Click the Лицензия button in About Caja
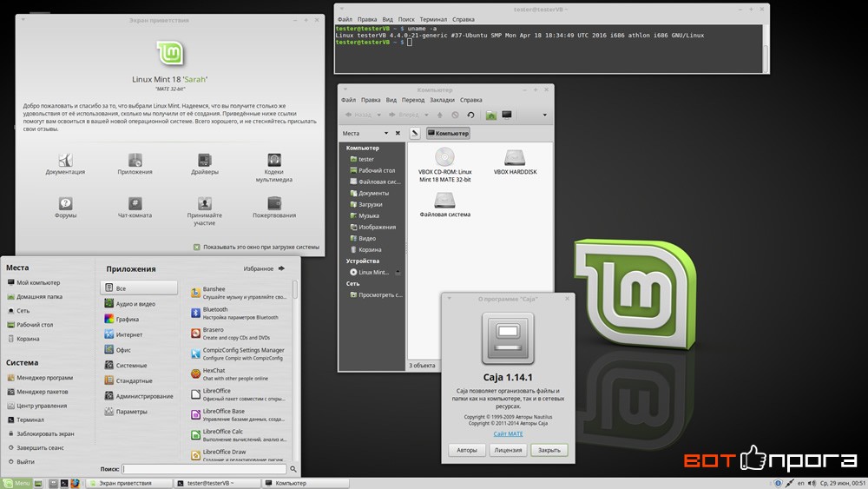868x489 pixels. [x=508, y=450]
